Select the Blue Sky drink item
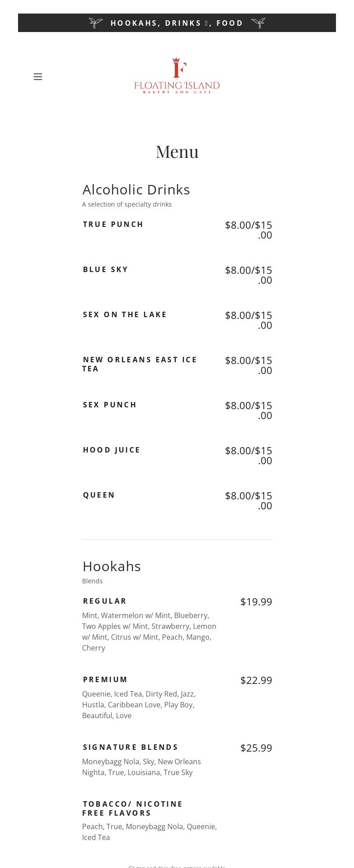 pyautogui.click(x=106, y=269)
